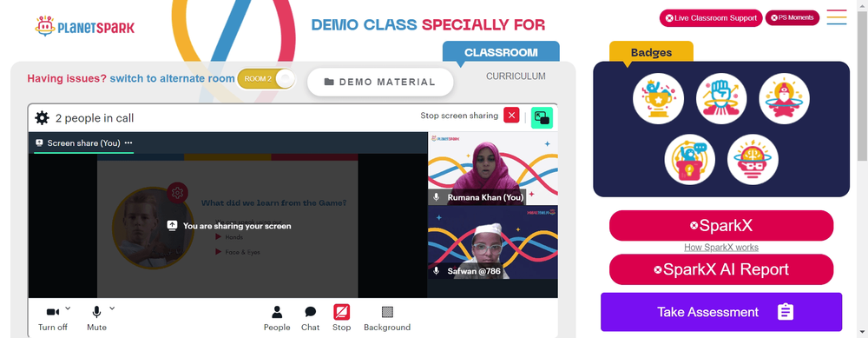Switch to the Classroom tab
The height and width of the screenshot is (338, 868).
pos(501,53)
